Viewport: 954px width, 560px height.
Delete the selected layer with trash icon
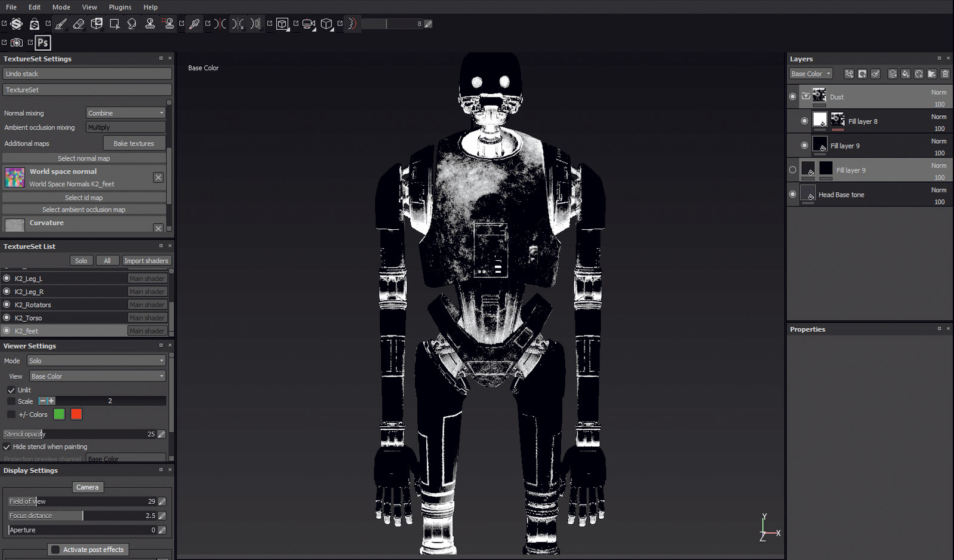tap(945, 74)
